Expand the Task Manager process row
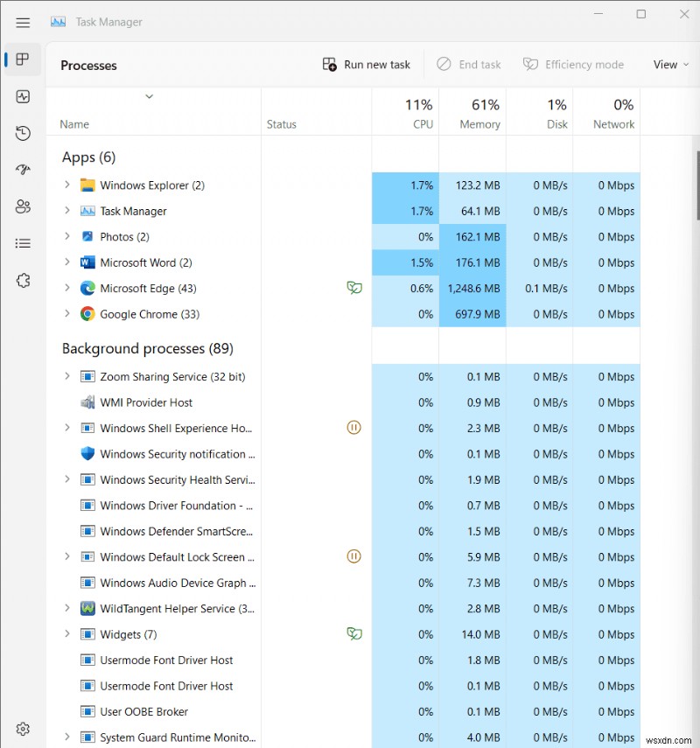Screen dimensions: 700x748 [67, 210]
